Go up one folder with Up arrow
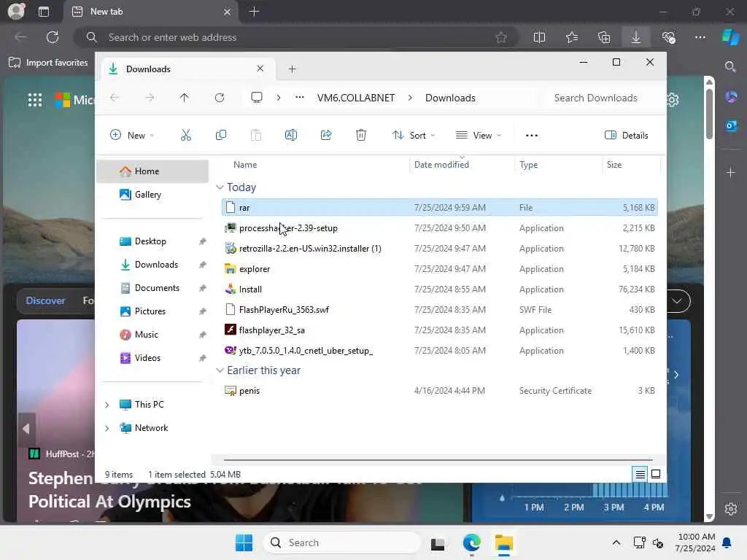Viewport: 747px width, 560px height. click(184, 98)
